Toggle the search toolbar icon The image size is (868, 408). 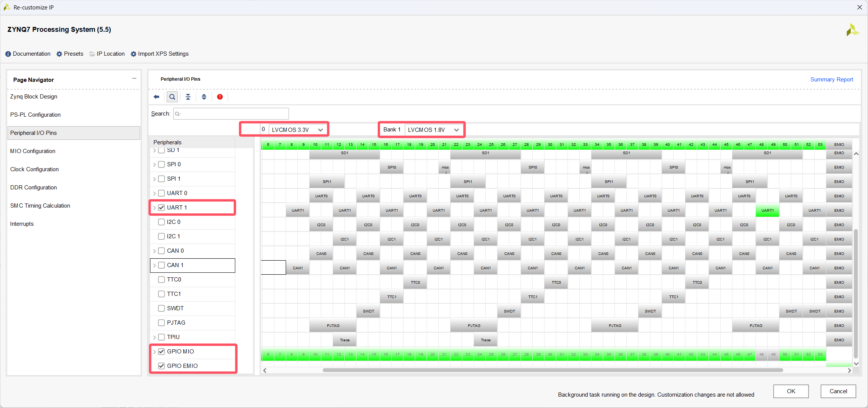click(x=172, y=97)
